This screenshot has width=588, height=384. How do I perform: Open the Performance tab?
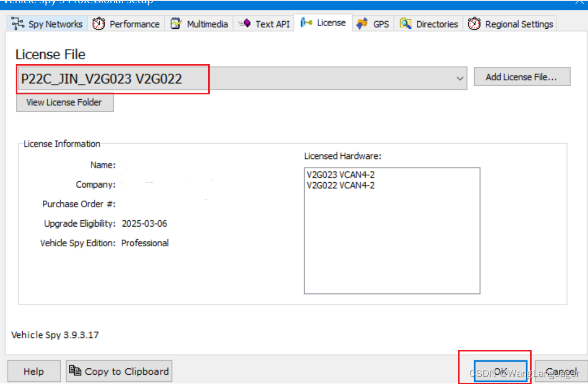[126, 24]
